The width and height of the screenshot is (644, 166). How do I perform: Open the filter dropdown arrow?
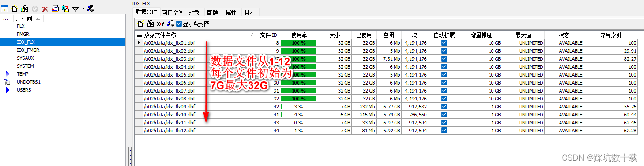(83, 8)
